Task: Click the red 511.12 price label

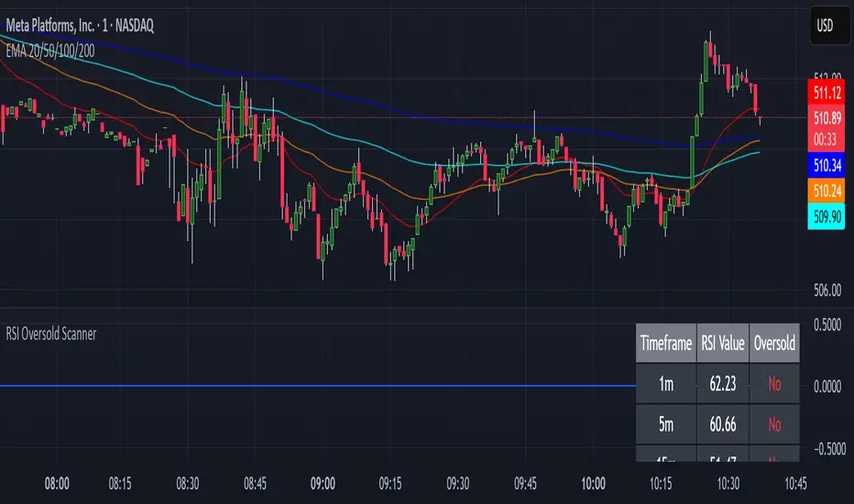Action: coord(827,93)
